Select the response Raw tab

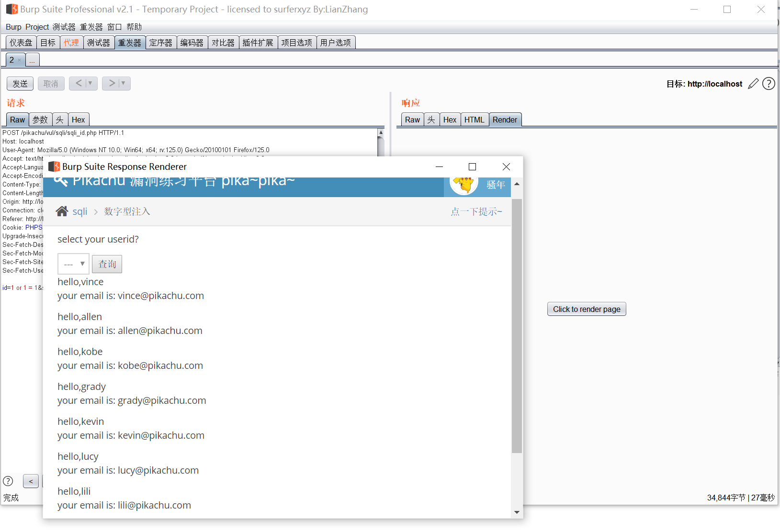tap(413, 120)
